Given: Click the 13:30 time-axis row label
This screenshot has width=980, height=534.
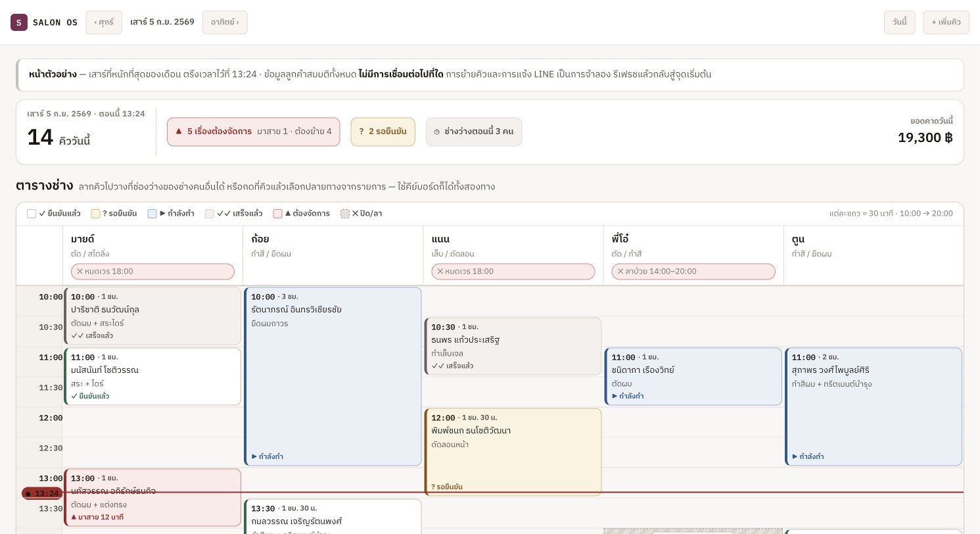Looking at the screenshot, I should (51, 509).
